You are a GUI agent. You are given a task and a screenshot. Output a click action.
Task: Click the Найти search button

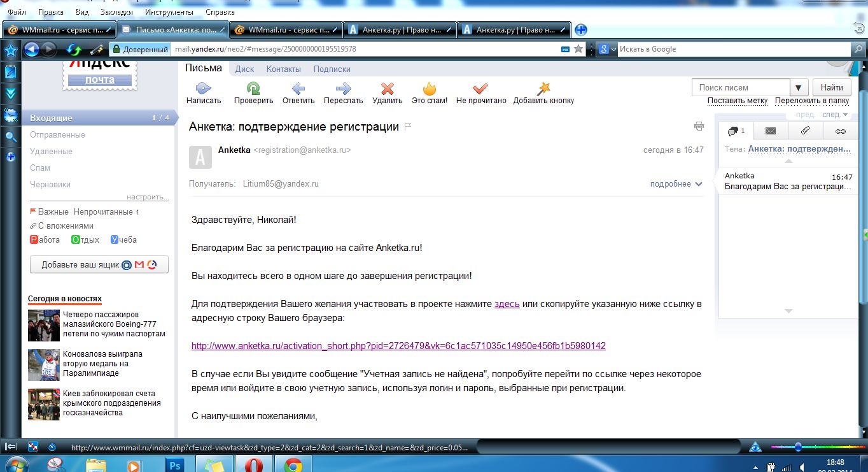(x=832, y=88)
